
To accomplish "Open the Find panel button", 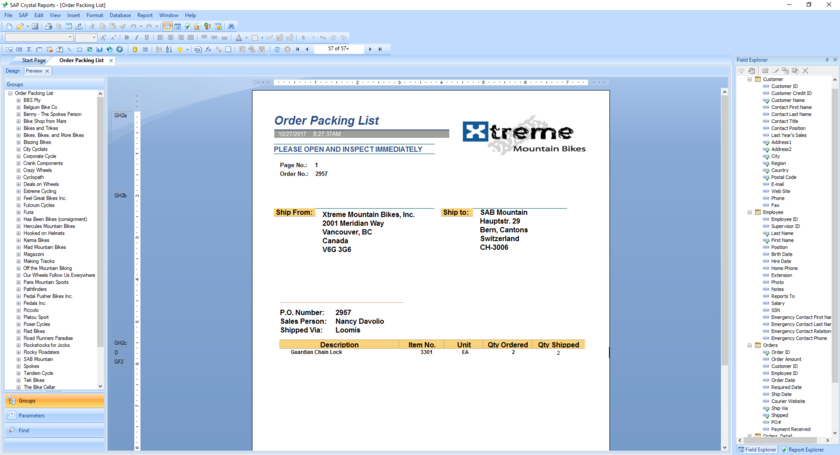I will pos(54,430).
